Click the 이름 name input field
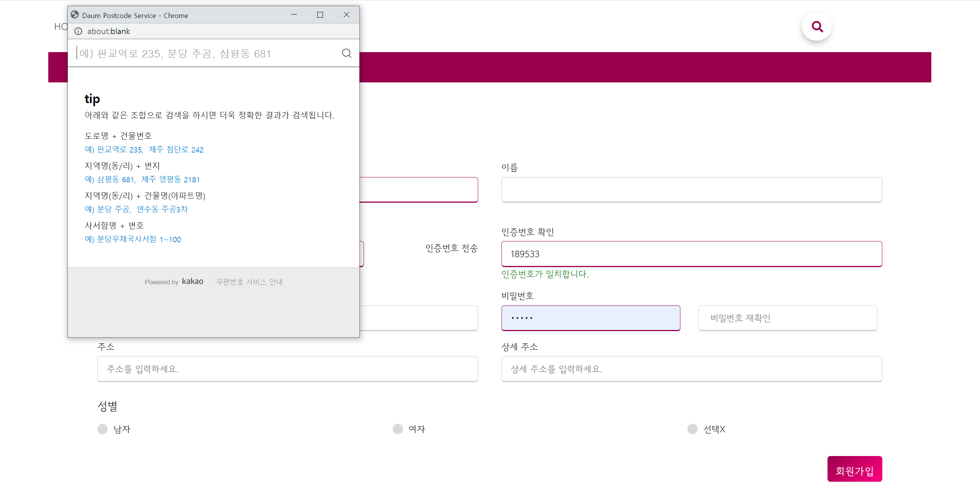Viewport: 980px width, 489px height. [691, 190]
